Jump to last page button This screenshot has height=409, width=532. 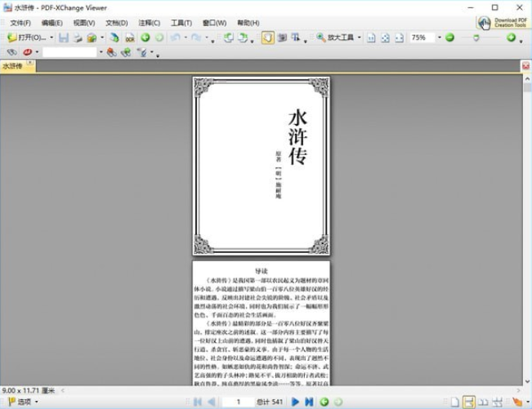309,402
